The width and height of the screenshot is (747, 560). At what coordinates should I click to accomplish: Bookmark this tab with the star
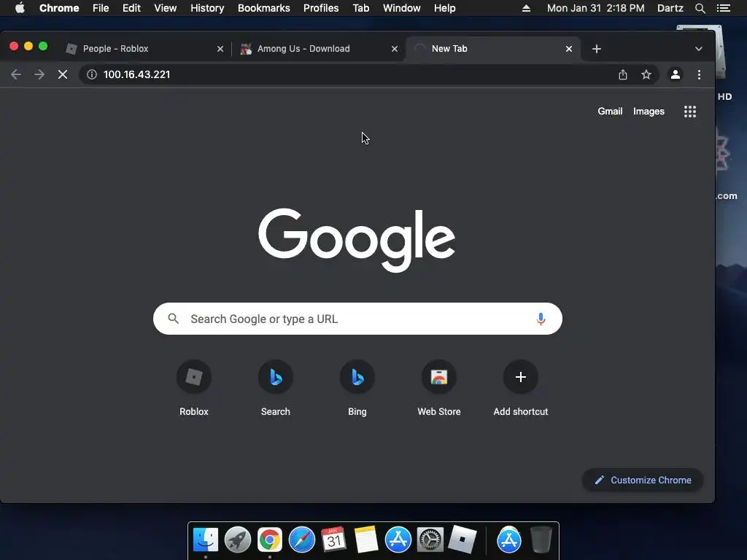[646, 75]
